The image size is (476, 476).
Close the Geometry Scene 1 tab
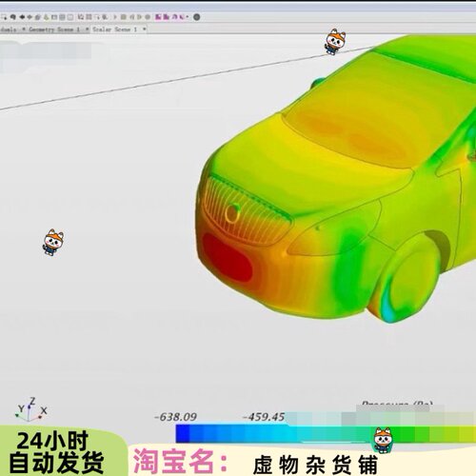[88, 30]
